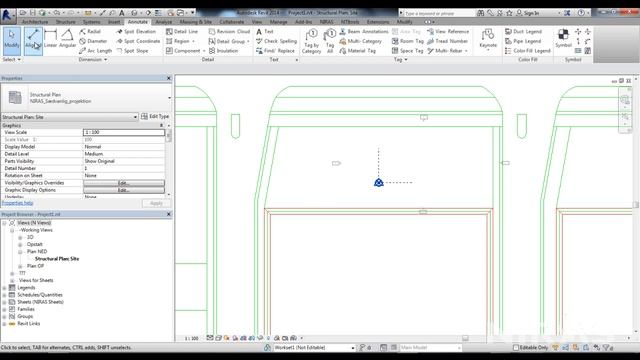Place a Color Fill Legend
Image resolution: width=640 pixels, height=360 pixels.
[528, 51]
